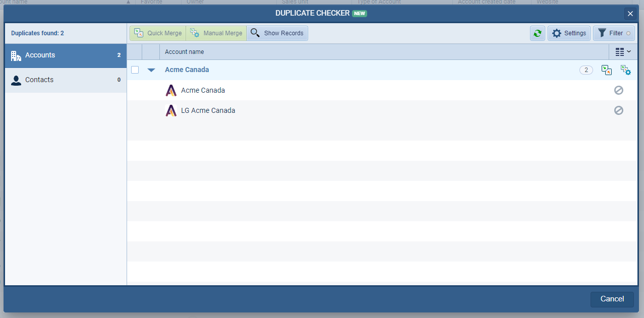Image resolution: width=644 pixels, height=318 pixels.
Task: Open the Settings gear button
Action: (569, 33)
